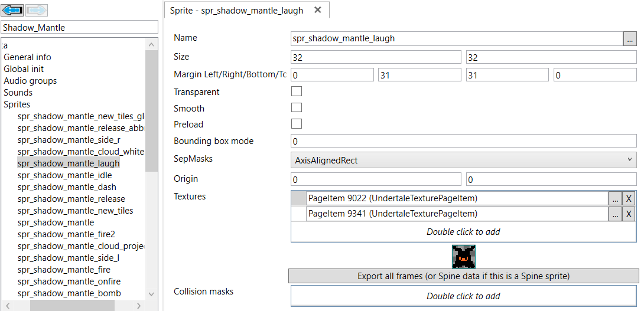Viewport: 644px width, 311px height.
Task: Click the back navigation arrow
Action: click(12, 10)
